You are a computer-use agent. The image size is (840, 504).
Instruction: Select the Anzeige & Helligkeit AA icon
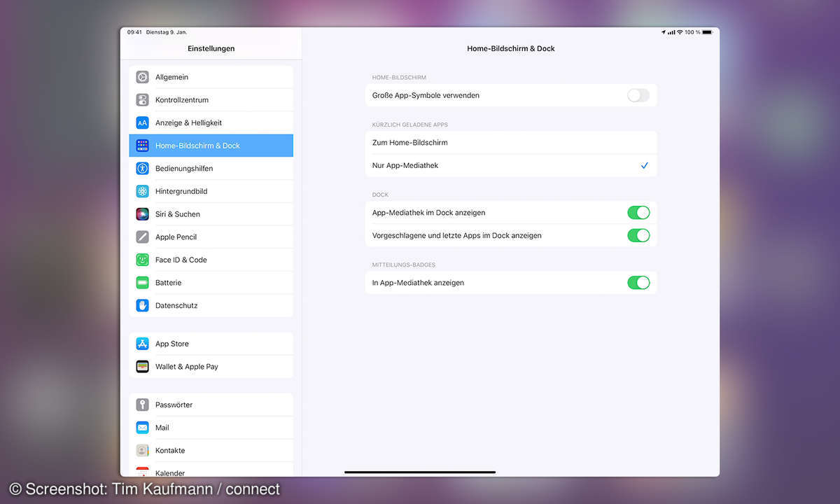coord(142,122)
